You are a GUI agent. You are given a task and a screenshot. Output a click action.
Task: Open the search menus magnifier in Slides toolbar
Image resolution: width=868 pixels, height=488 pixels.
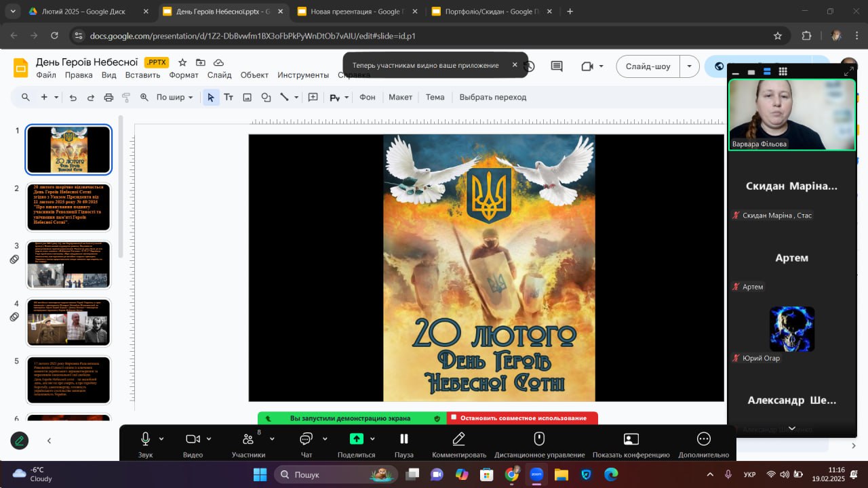(x=26, y=97)
